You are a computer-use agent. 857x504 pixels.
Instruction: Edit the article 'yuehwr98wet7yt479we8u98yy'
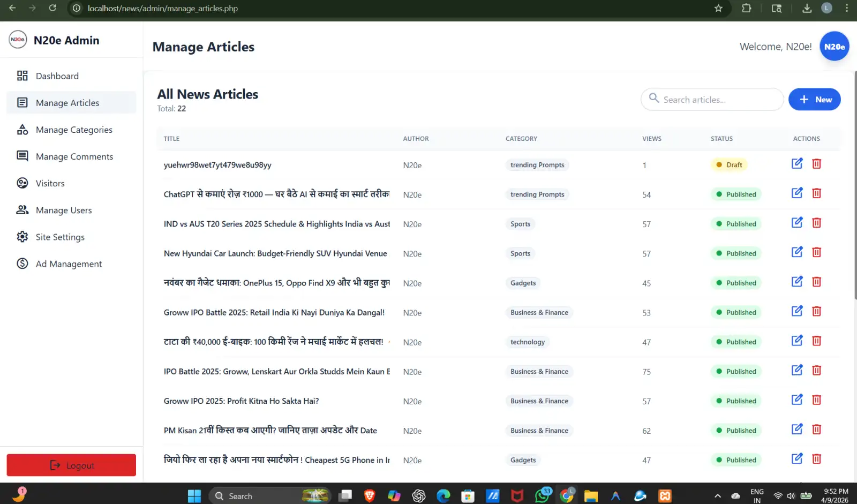coord(796,163)
